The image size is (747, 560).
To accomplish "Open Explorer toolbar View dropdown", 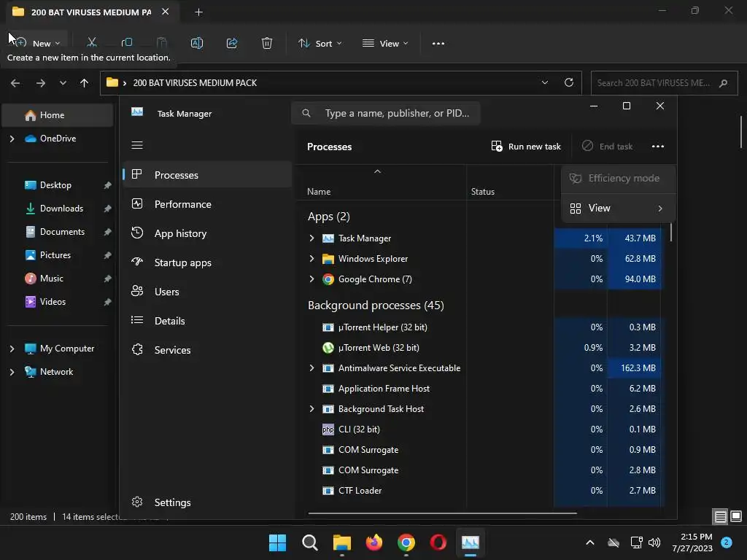I will click(x=385, y=43).
